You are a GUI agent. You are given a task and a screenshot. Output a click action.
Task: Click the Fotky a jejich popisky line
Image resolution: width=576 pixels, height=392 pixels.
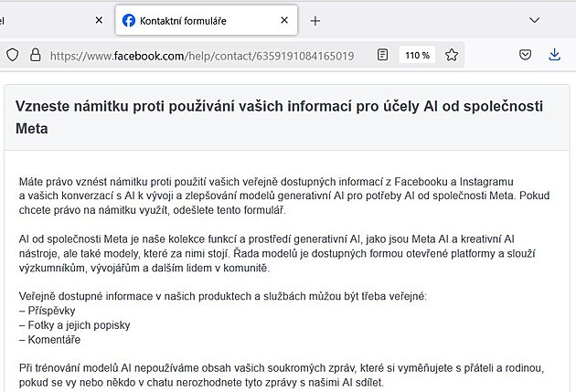[x=74, y=325]
